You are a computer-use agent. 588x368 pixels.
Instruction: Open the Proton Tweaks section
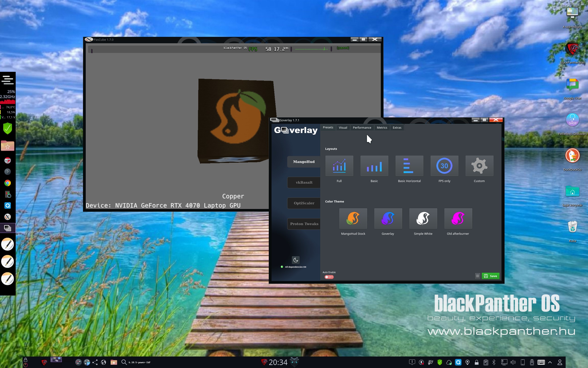click(304, 224)
